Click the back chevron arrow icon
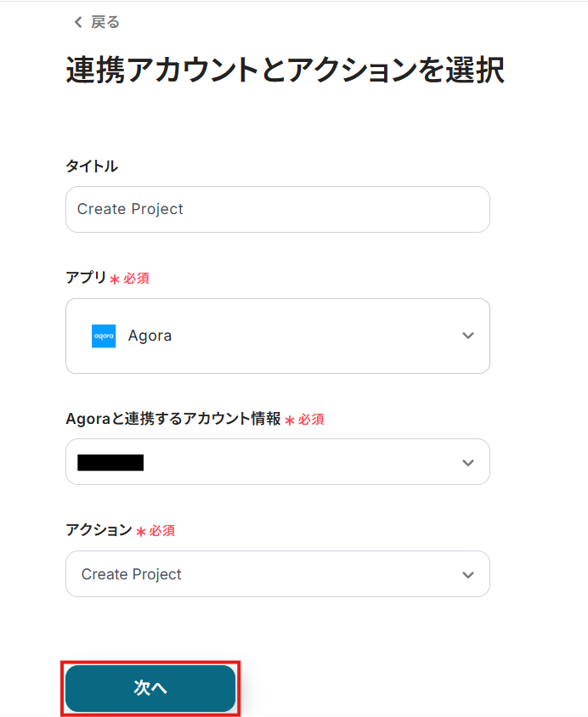588x717 pixels. pos(78,22)
